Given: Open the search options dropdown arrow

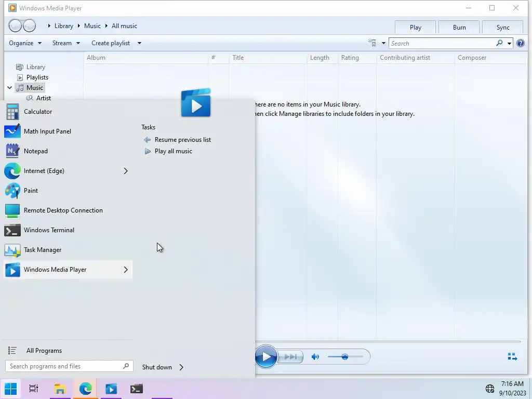Looking at the screenshot, I should [509, 43].
